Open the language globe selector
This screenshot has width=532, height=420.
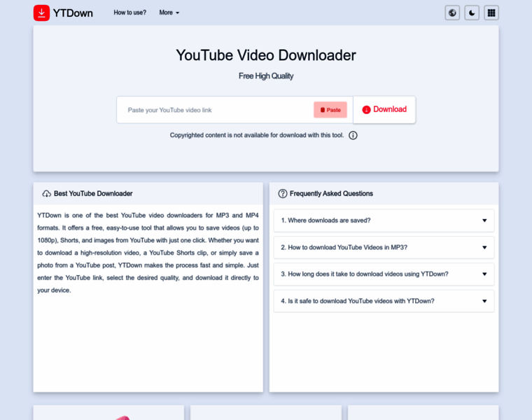[452, 13]
